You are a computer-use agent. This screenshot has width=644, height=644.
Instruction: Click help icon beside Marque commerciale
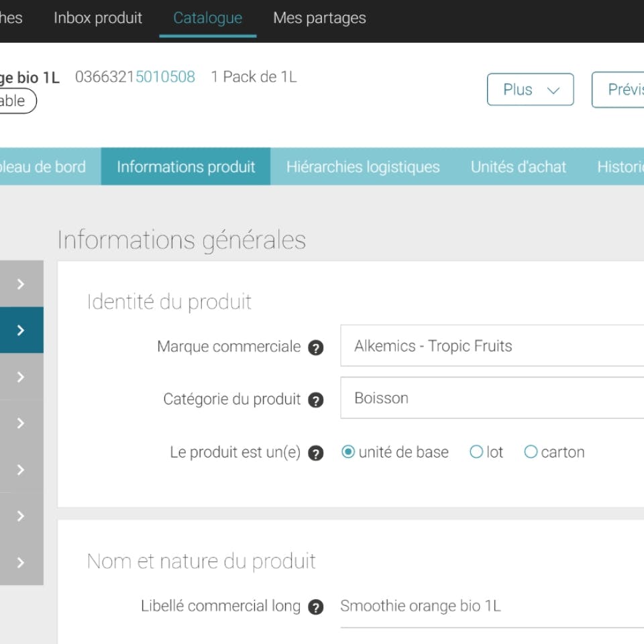315,347
